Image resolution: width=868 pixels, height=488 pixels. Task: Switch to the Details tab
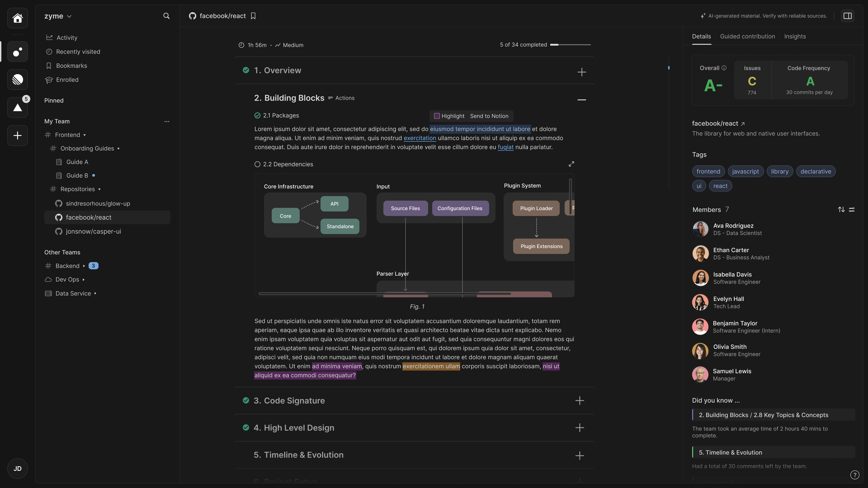(702, 36)
